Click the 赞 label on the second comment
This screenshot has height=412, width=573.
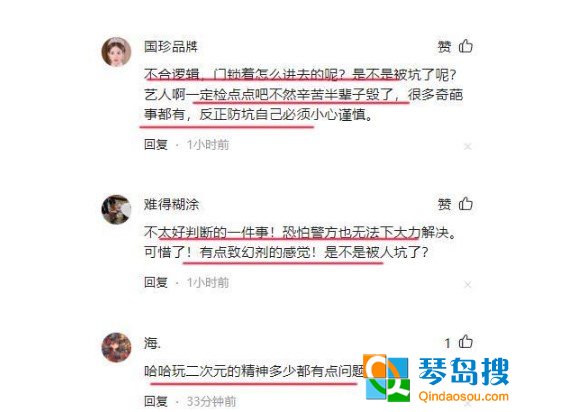coord(445,204)
